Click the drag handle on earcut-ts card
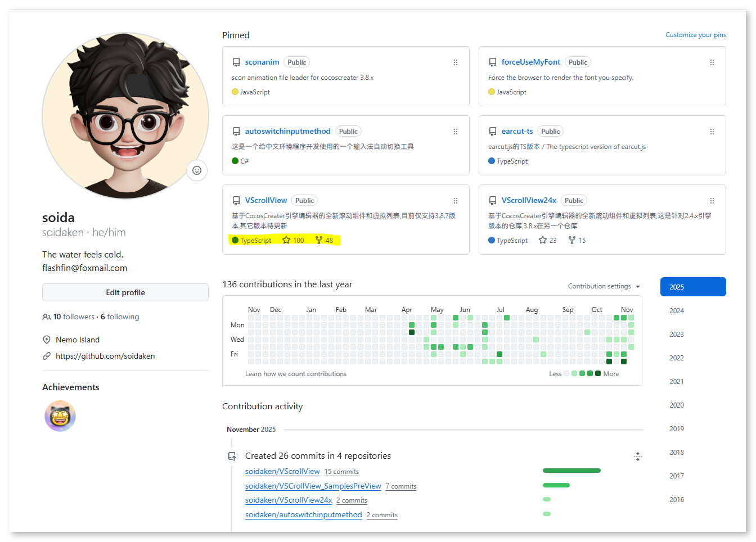Viewport: 756px width, 542px height. pyautogui.click(x=712, y=132)
